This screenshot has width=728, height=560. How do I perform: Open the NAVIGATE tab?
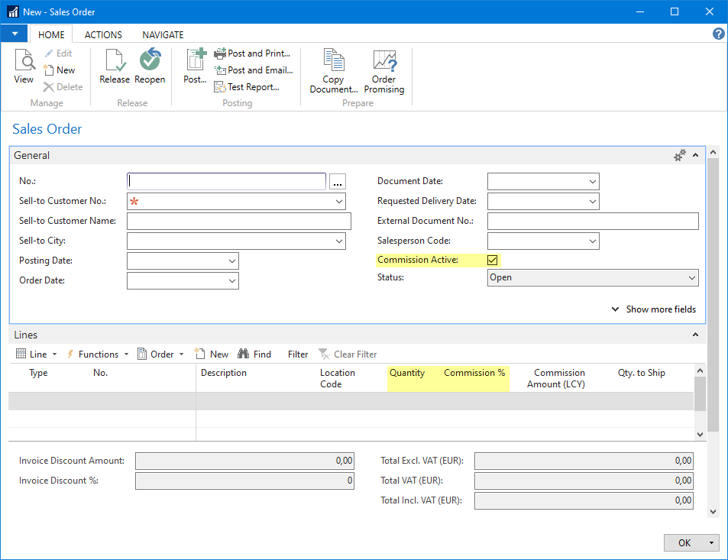point(163,35)
